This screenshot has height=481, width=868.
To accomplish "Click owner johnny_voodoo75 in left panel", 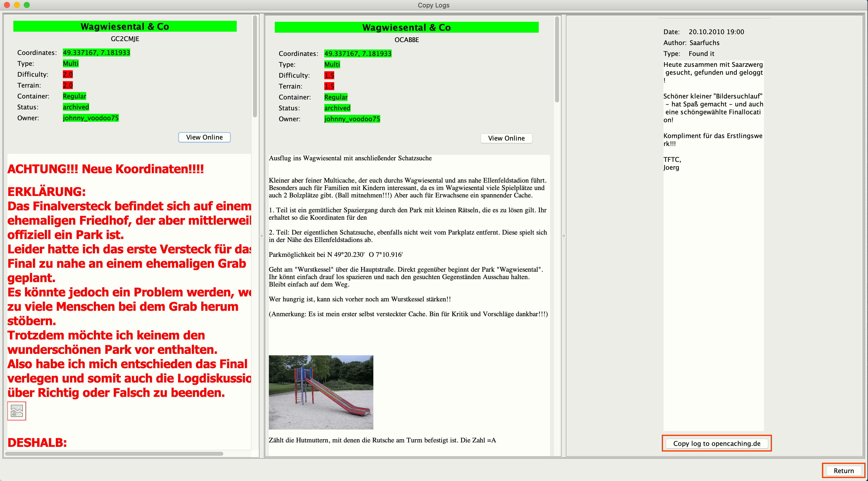I will pyautogui.click(x=91, y=118).
